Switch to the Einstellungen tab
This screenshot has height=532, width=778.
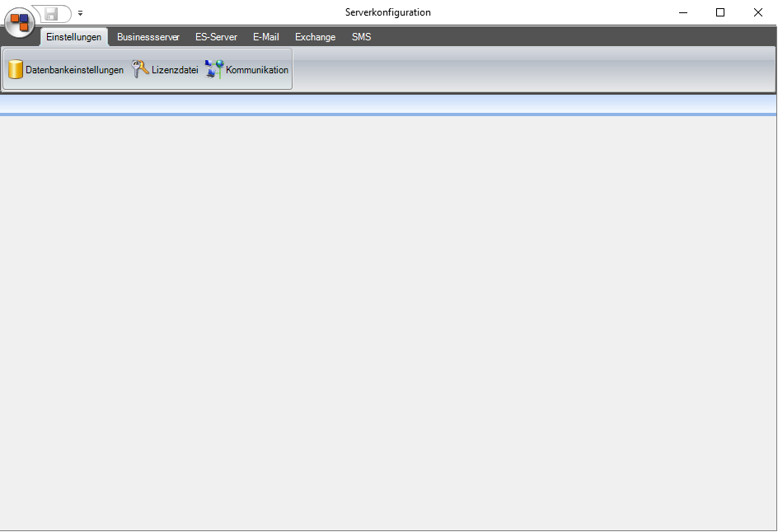(74, 37)
